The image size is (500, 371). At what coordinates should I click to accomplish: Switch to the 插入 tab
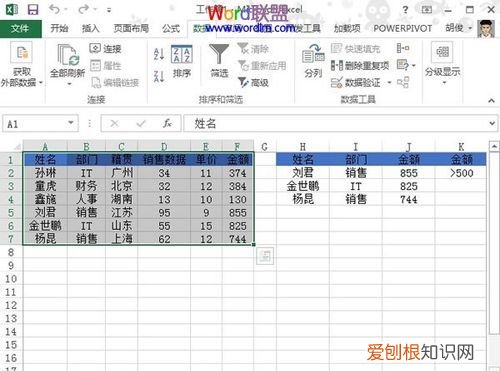click(x=91, y=28)
